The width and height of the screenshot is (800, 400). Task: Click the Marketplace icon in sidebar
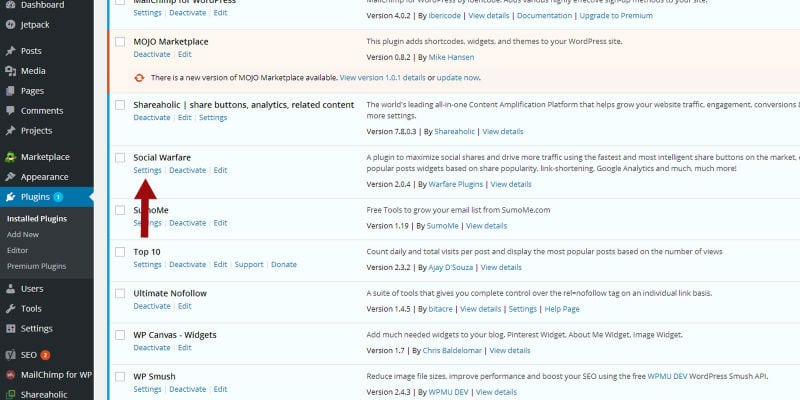pyautogui.click(x=10, y=157)
